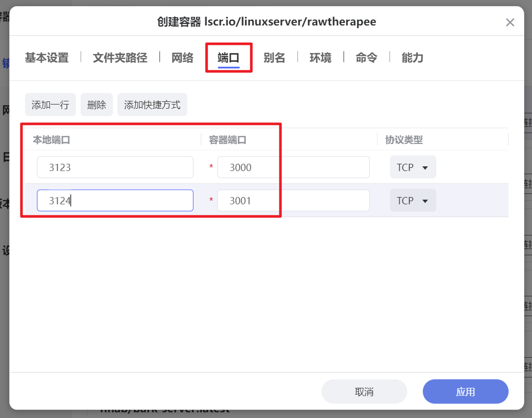Go to the 网络 tab
This screenshot has height=418, width=532.
coord(182,58)
